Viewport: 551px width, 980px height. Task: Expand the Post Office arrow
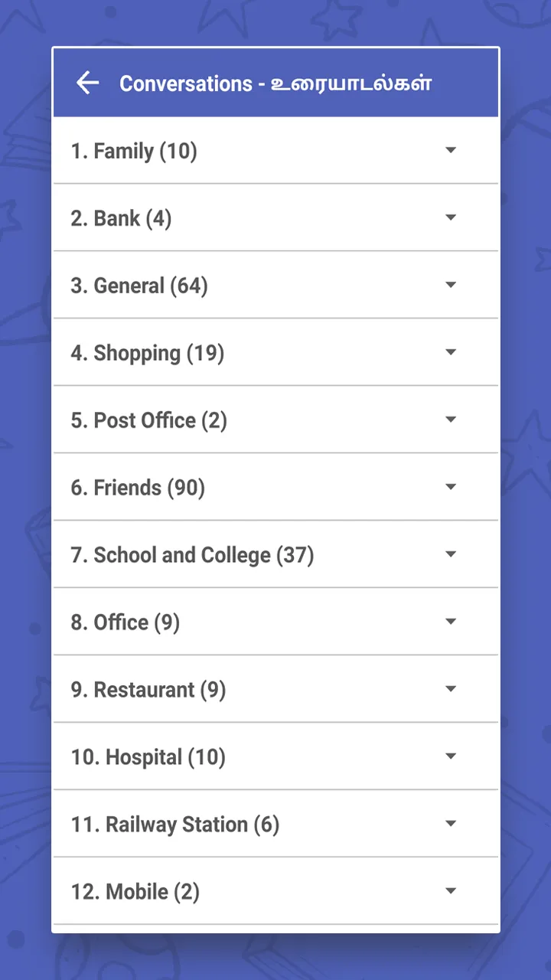coord(451,420)
